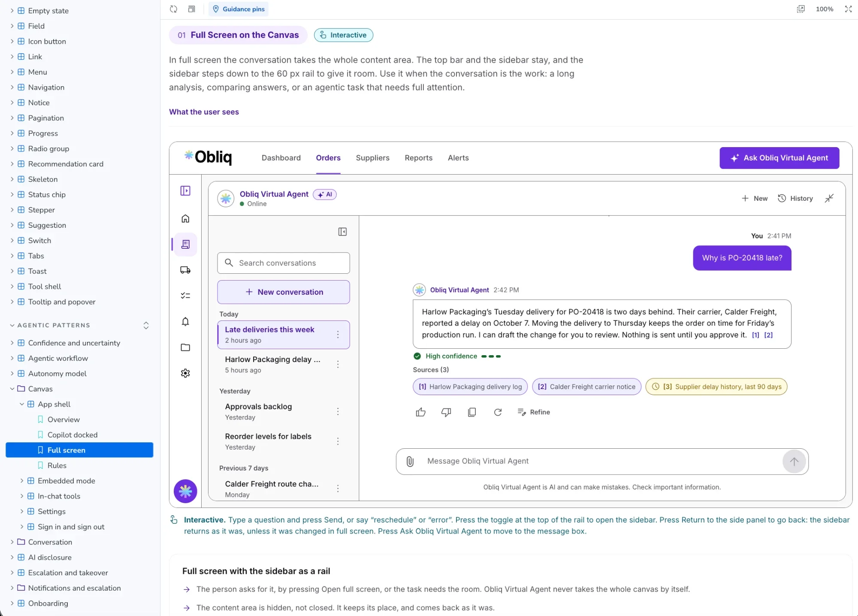Click Ask Obliq Virtual Agent button
Screen dimensions: 858x616
click(779, 158)
